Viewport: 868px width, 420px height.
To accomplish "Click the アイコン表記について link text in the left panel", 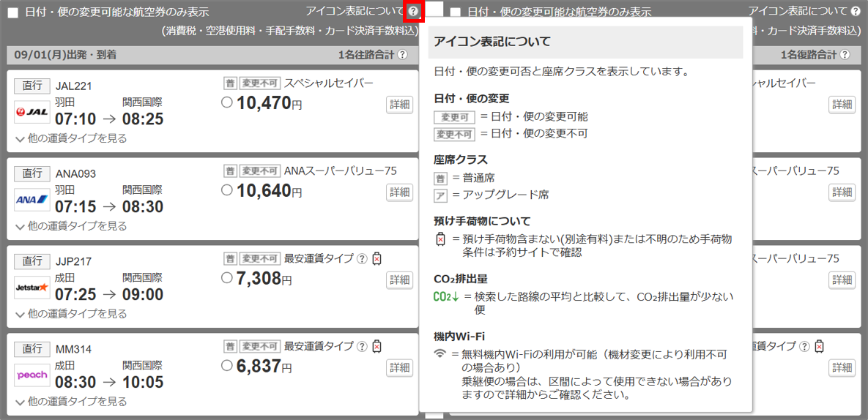I will click(x=355, y=11).
